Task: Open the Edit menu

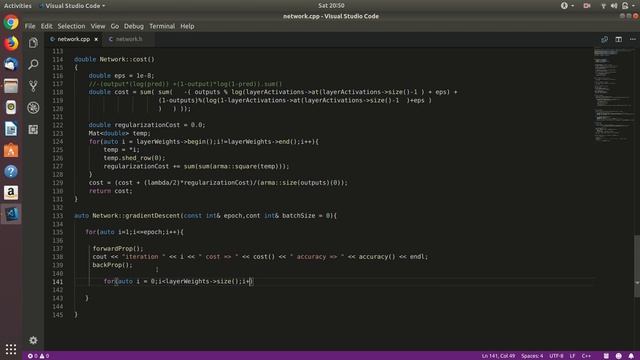Action: pos(46,26)
